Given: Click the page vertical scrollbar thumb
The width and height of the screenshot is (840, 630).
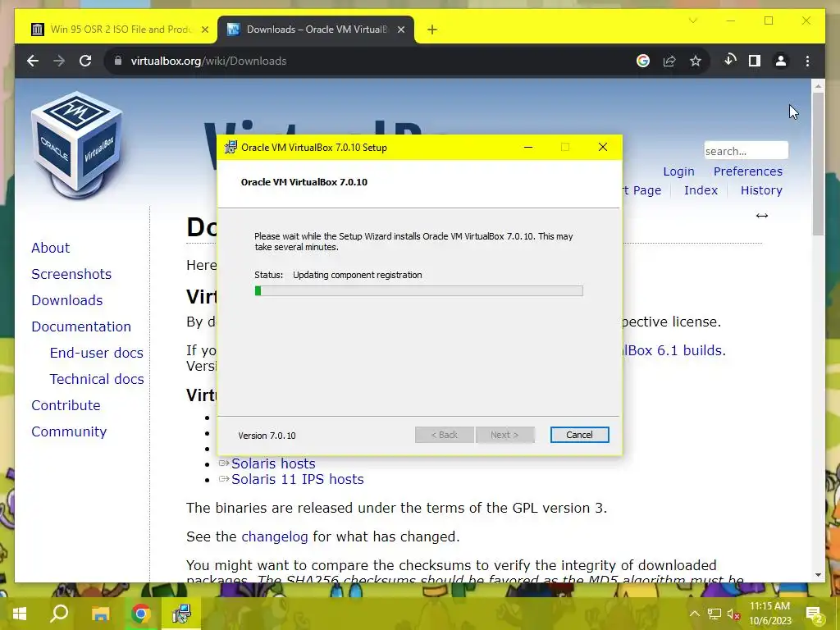Looking at the screenshot, I should pos(818,163).
